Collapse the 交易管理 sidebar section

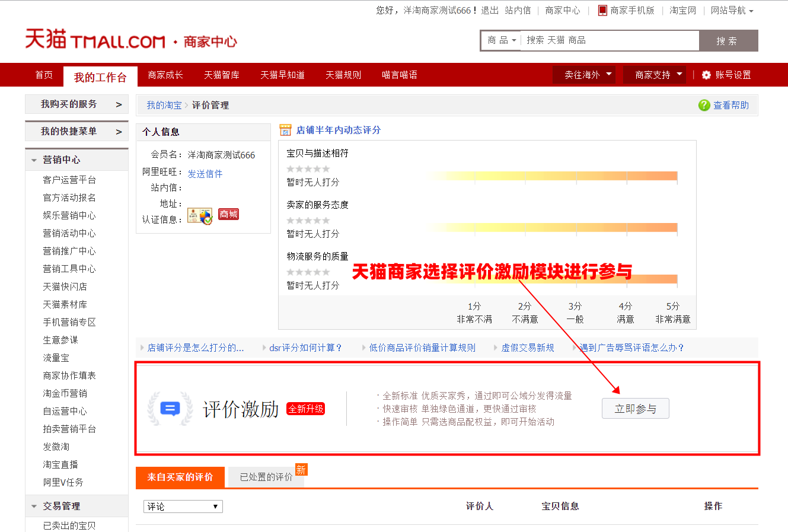pos(34,506)
